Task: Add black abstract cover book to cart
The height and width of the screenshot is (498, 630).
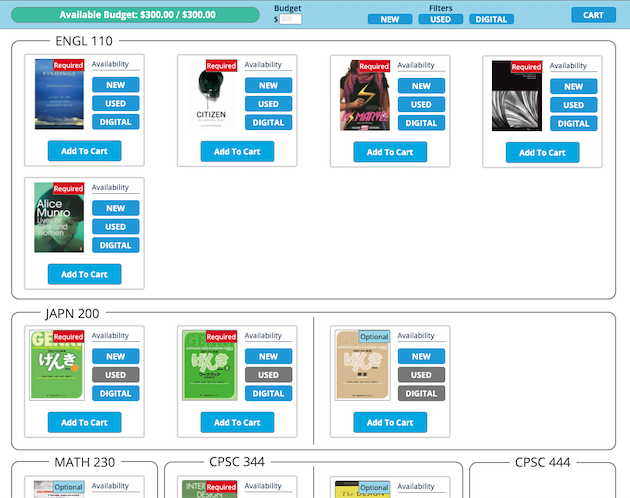Action: pyautogui.click(x=542, y=152)
